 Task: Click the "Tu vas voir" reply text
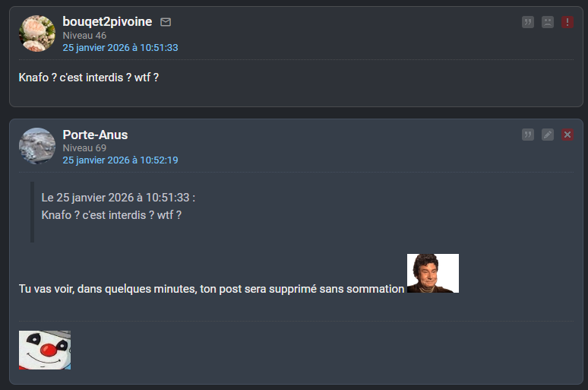211,288
